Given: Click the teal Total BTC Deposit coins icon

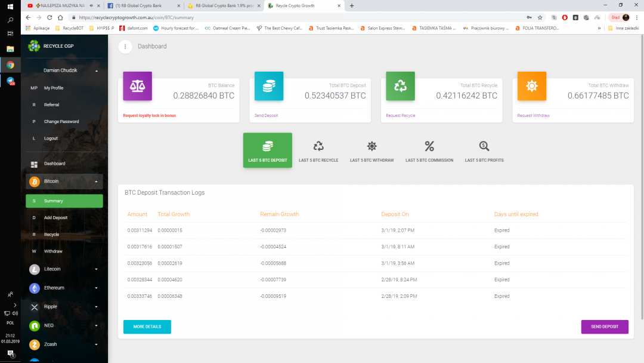Looking at the screenshot, I should click(x=269, y=86).
